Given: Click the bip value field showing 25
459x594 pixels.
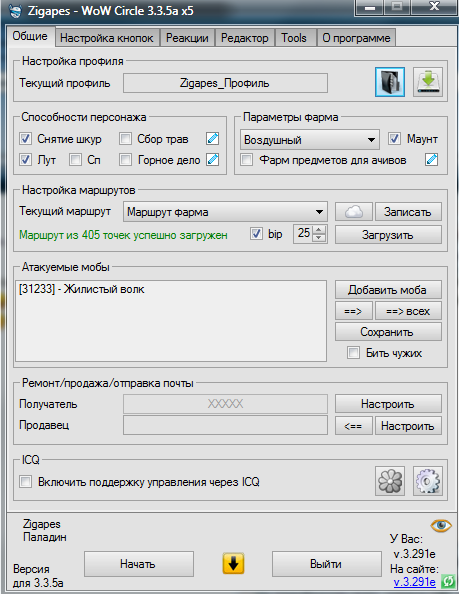Looking at the screenshot, I should pyautogui.click(x=304, y=233).
